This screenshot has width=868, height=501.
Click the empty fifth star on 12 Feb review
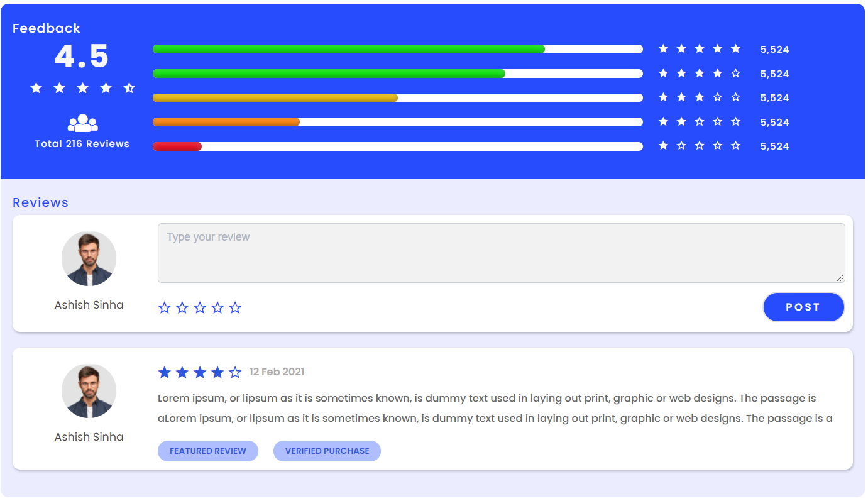click(x=235, y=373)
